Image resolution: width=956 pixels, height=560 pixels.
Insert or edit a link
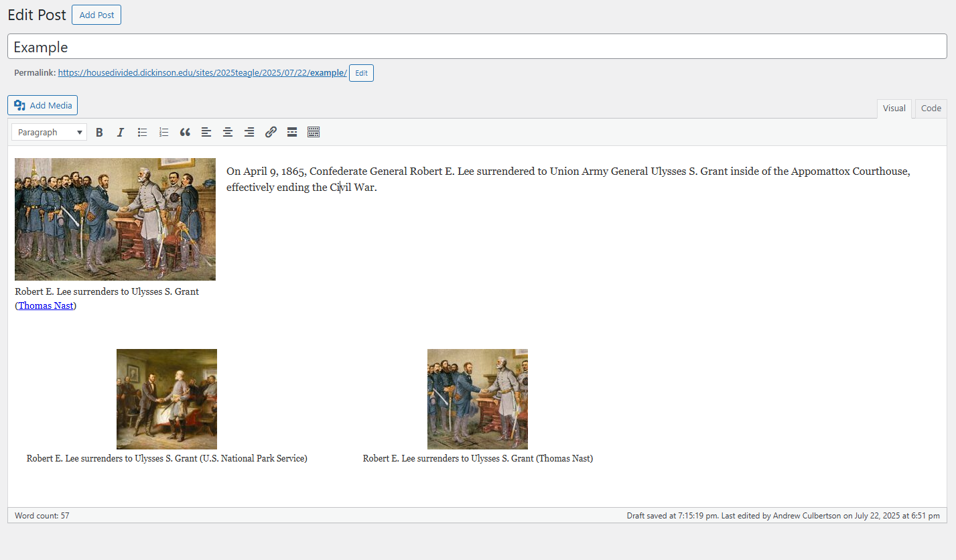click(x=271, y=132)
